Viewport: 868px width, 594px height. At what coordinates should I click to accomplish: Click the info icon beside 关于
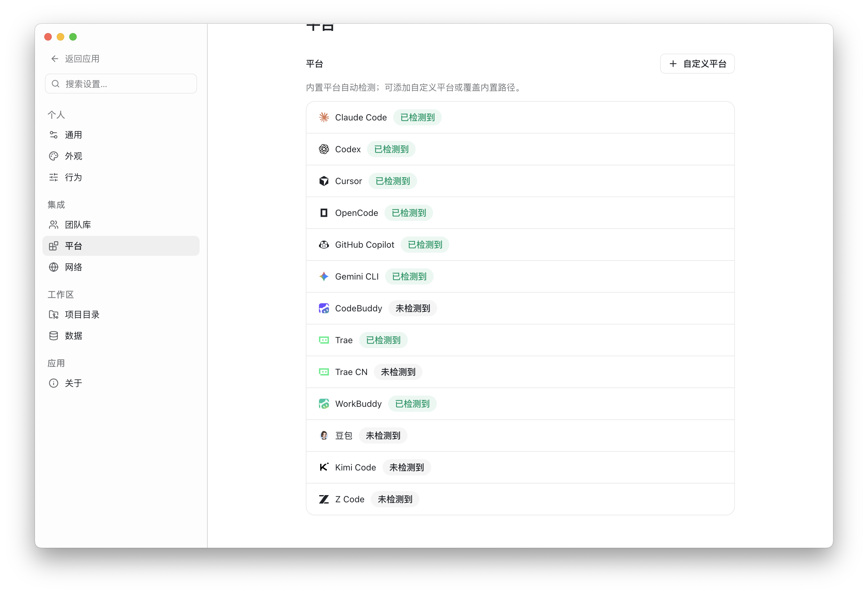pyautogui.click(x=53, y=383)
